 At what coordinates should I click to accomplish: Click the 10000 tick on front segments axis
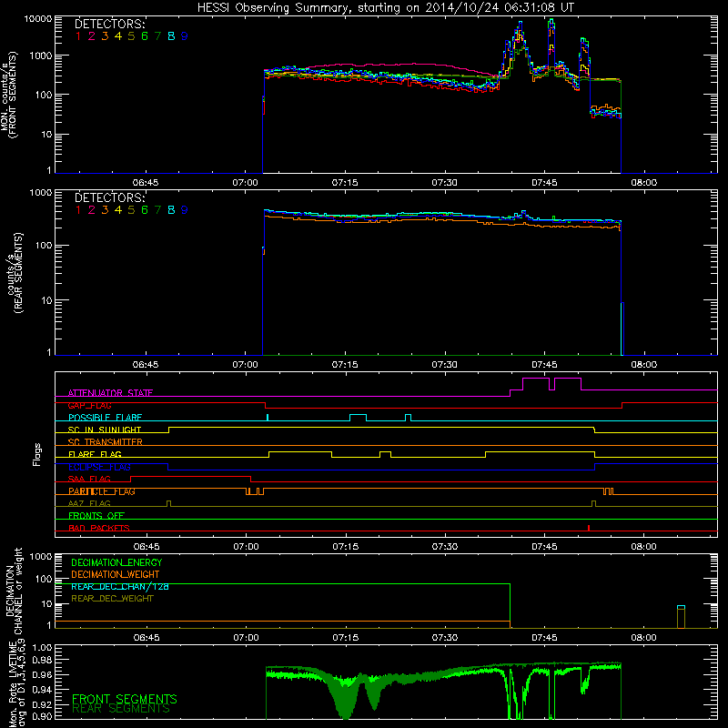pos(38,19)
